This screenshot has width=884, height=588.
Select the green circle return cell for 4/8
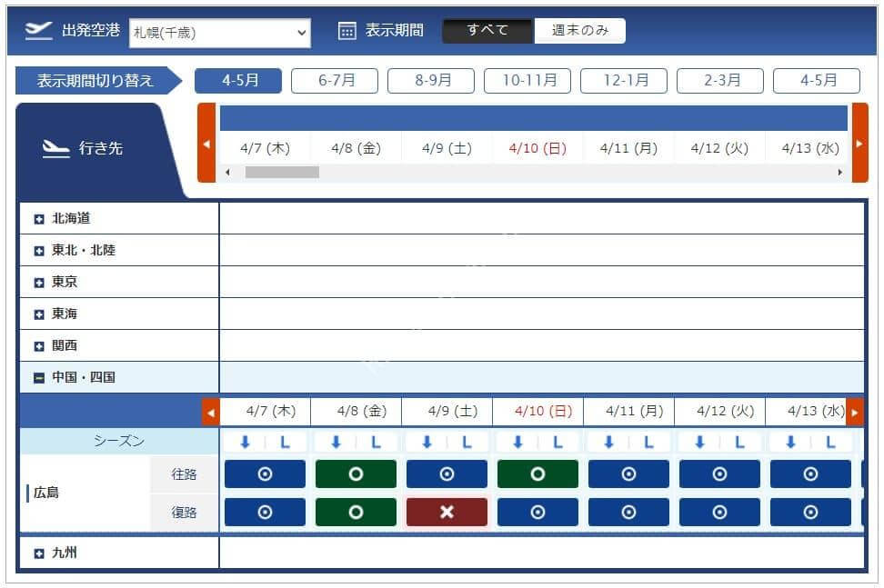(x=356, y=512)
